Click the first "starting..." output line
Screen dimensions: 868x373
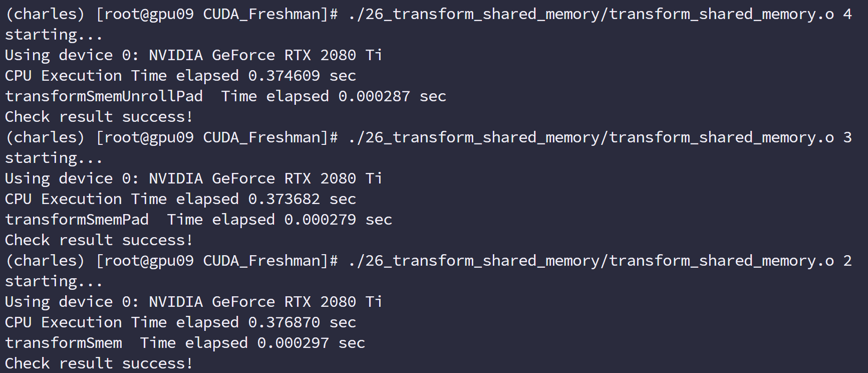coord(54,35)
